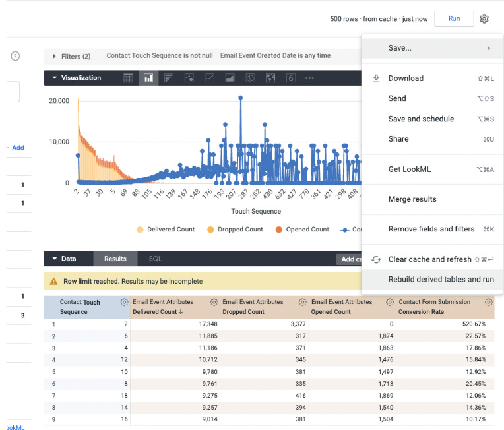Show more visualization types via ellipsis
This screenshot has height=430, width=504.
(309, 78)
